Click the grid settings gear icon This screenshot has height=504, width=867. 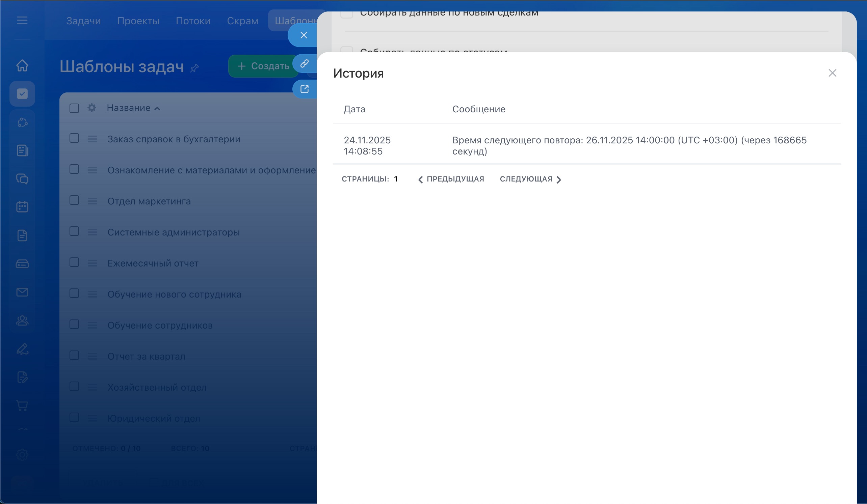tap(91, 108)
